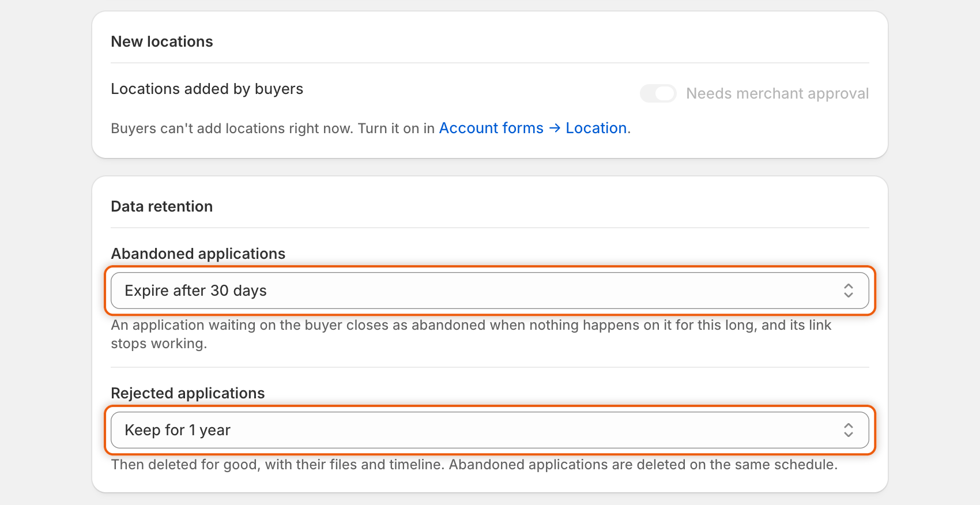Open the Rejected applications retention dropdown

coord(490,430)
